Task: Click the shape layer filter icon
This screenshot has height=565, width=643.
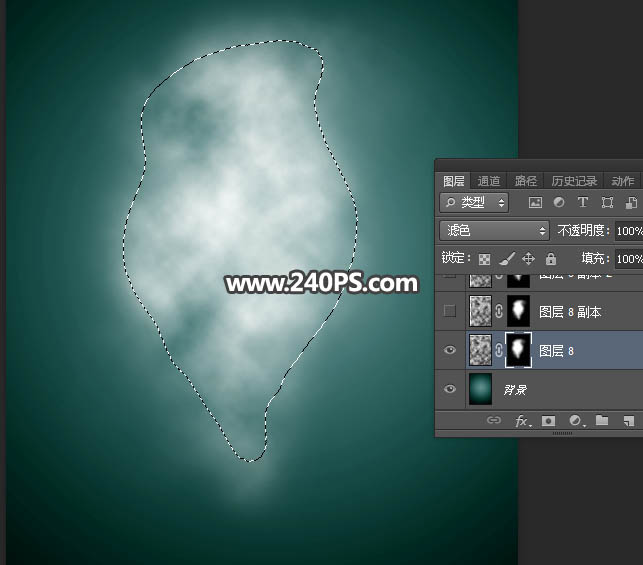Action: pos(606,202)
